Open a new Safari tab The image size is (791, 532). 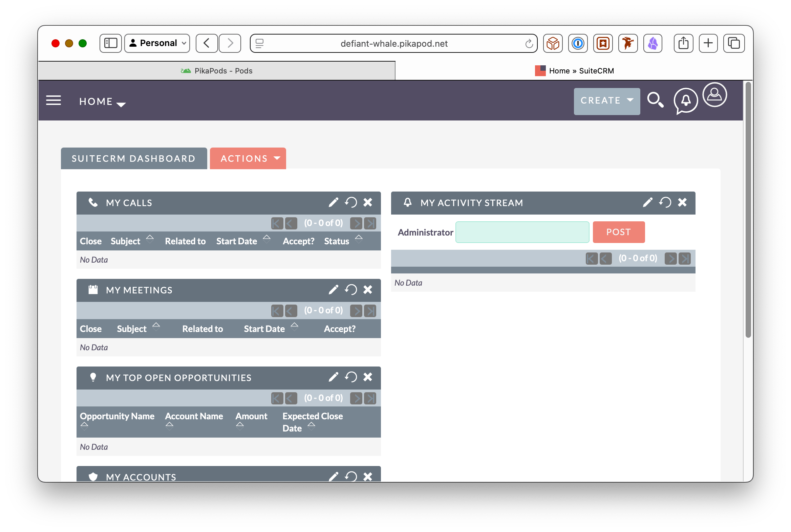[708, 43]
